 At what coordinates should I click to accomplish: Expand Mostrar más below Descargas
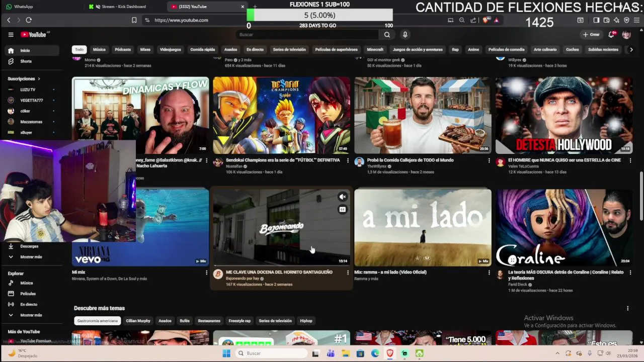(x=31, y=257)
